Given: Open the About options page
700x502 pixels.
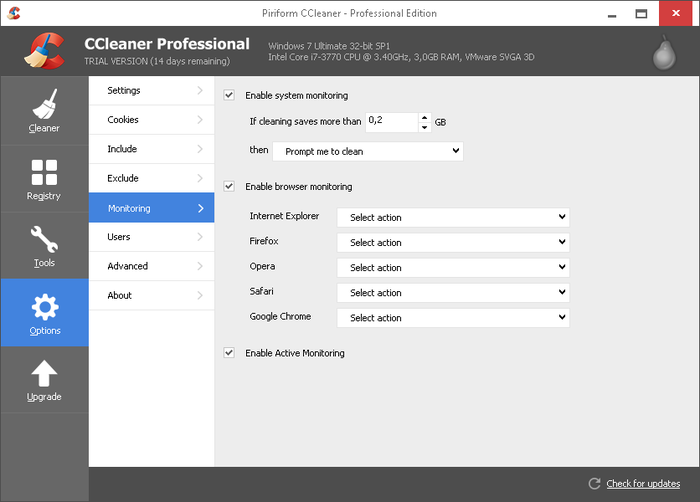Looking at the screenshot, I should [151, 295].
